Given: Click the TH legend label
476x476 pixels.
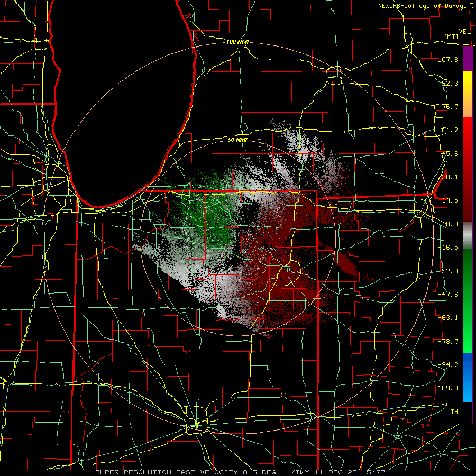Looking at the screenshot, I should click(454, 412).
